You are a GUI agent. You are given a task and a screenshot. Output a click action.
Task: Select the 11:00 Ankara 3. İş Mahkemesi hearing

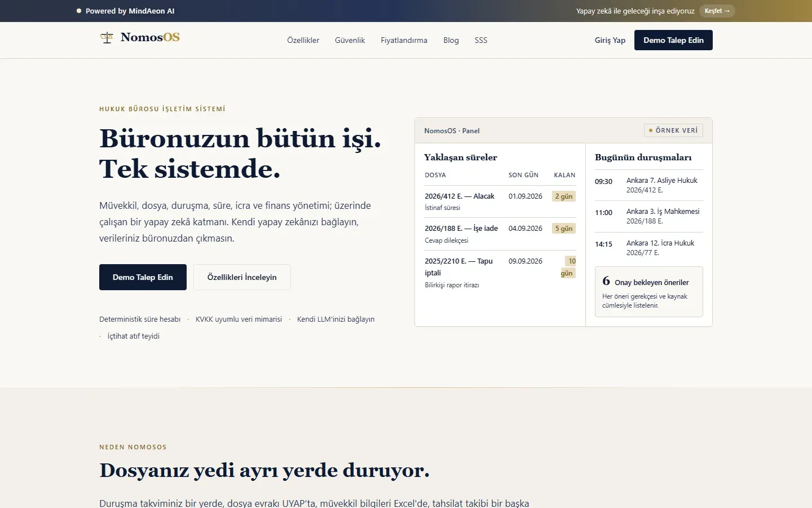(649, 216)
